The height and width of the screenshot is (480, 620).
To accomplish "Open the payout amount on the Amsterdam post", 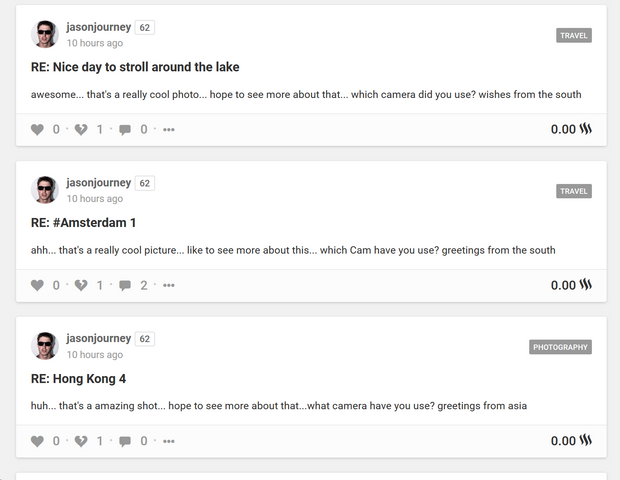I will (563, 285).
